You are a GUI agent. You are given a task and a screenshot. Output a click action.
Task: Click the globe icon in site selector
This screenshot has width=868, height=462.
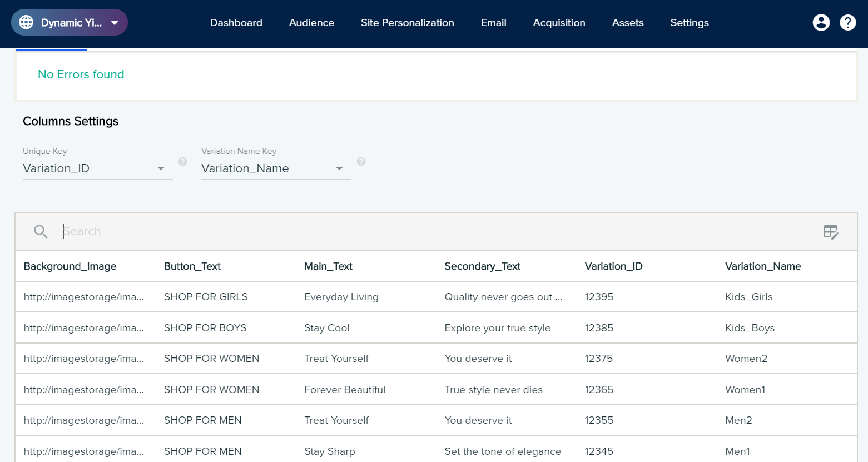click(26, 22)
